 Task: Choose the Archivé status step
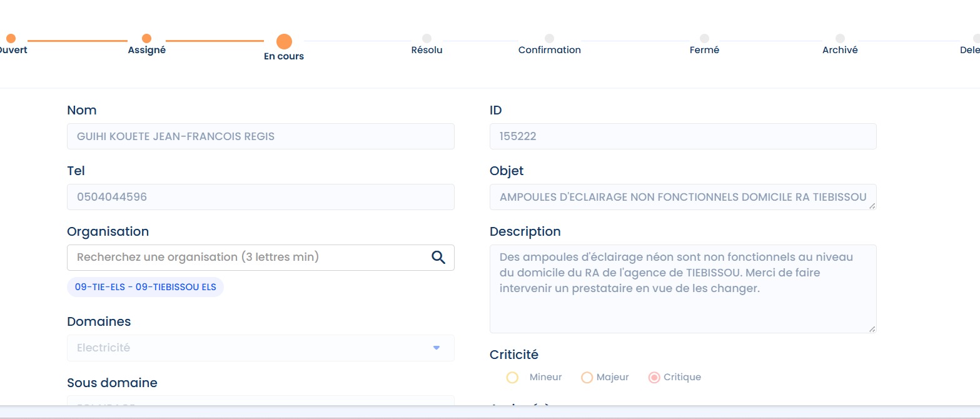pyautogui.click(x=840, y=39)
